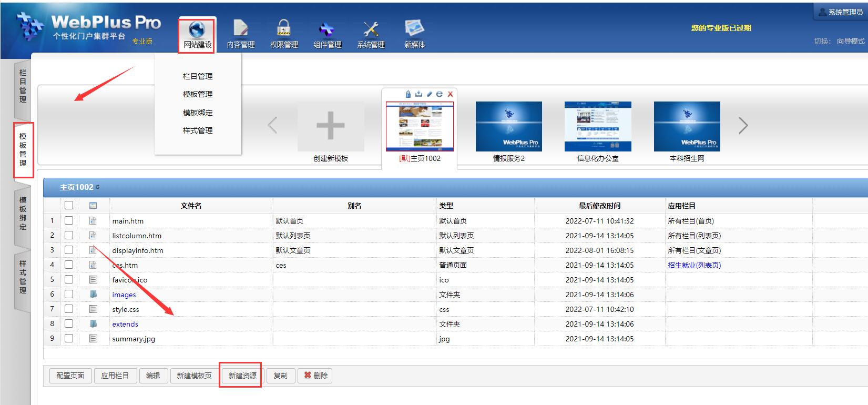Delete template via red X icon
The height and width of the screenshot is (405, 868).
point(450,94)
